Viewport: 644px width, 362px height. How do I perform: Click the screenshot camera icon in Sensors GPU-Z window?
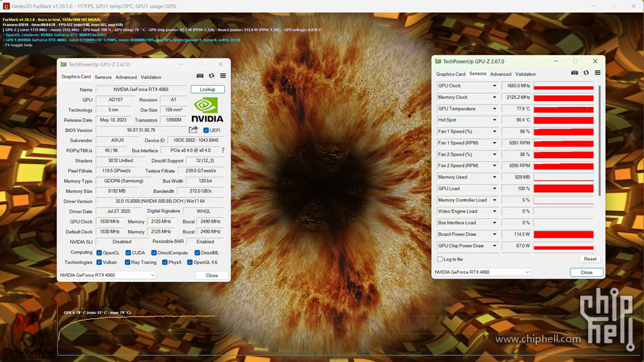[574, 73]
